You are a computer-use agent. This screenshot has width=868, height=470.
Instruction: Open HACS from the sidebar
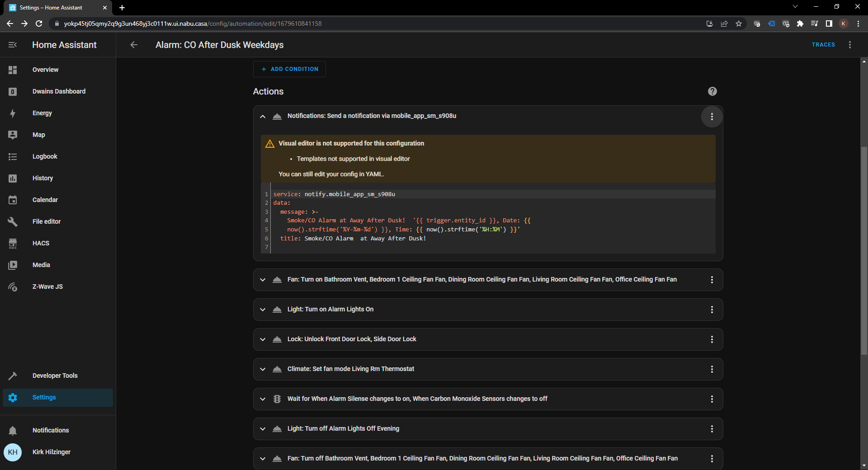41,243
